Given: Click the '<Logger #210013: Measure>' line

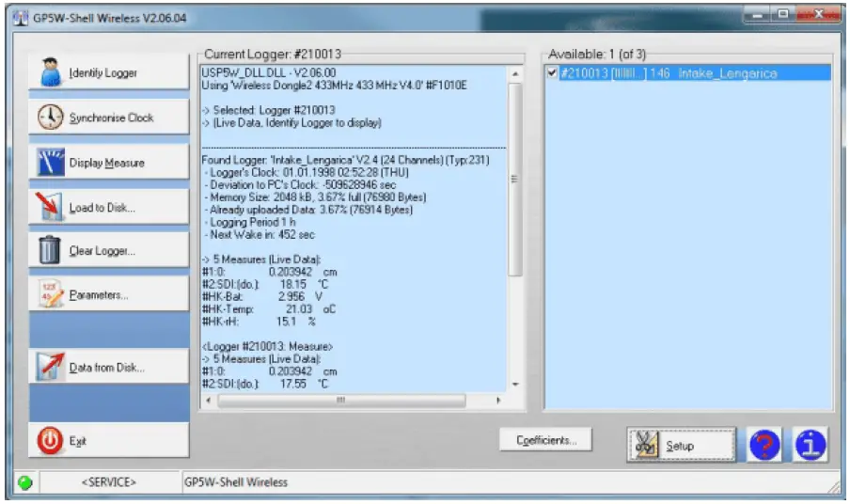Looking at the screenshot, I should click(267, 346).
